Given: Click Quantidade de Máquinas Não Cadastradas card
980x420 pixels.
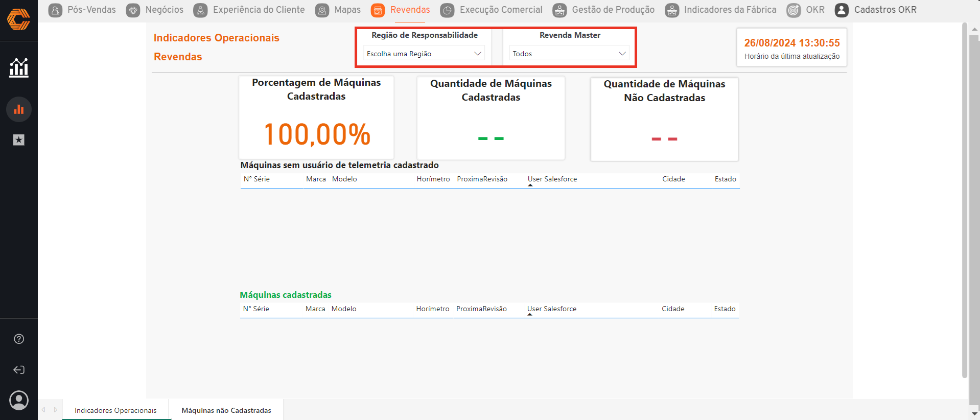Looking at the screenshot, I should [664, 119].
